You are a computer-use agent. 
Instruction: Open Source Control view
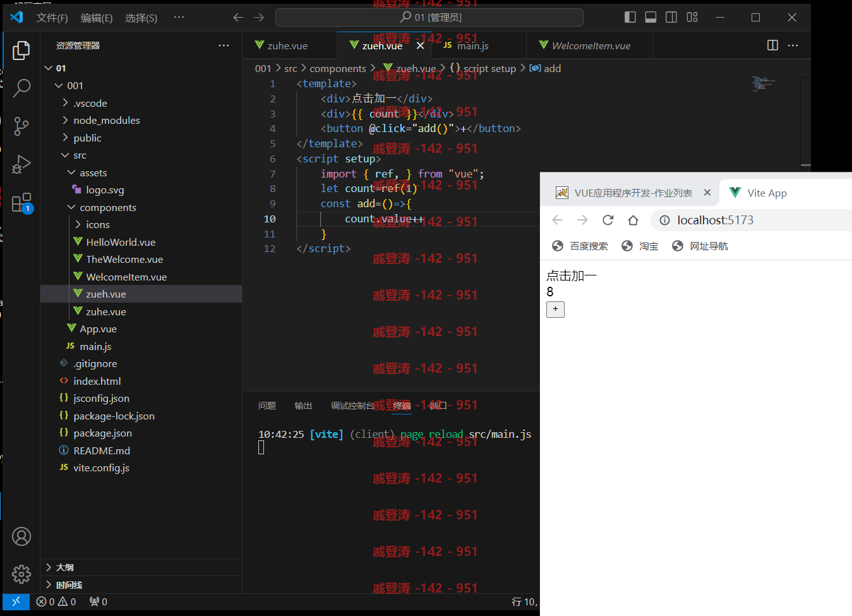[21, 126]
